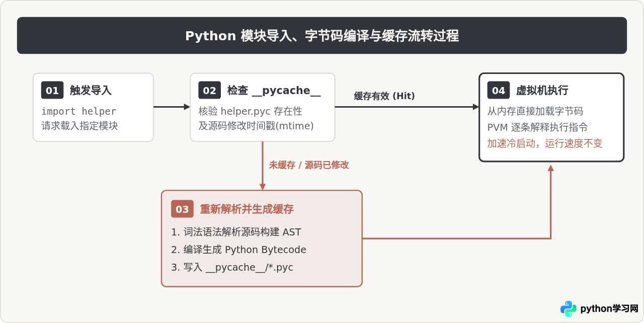This screenshot has height=323, width=644.
Task: Click the 03 step badge
Action: click(x=182, y=209)
